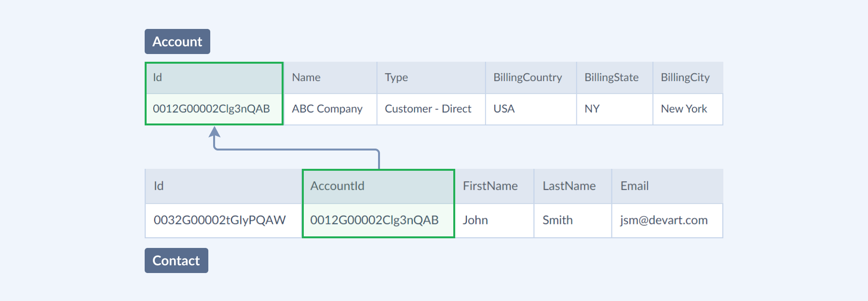Click the BillingCity column header
Screen dimensions: 868x301
[x=688, y=78]
